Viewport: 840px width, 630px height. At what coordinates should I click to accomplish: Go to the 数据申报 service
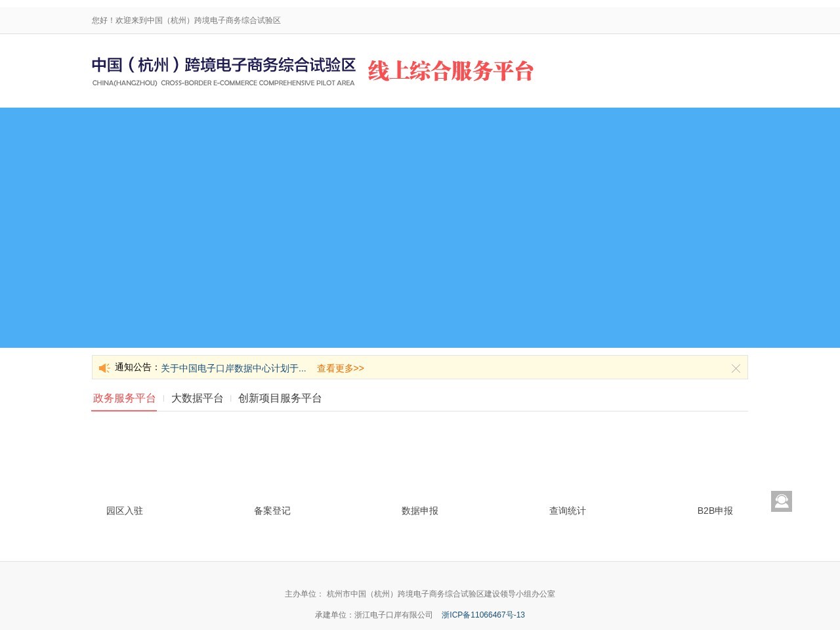pyautogui.click(x=420, y=511)
